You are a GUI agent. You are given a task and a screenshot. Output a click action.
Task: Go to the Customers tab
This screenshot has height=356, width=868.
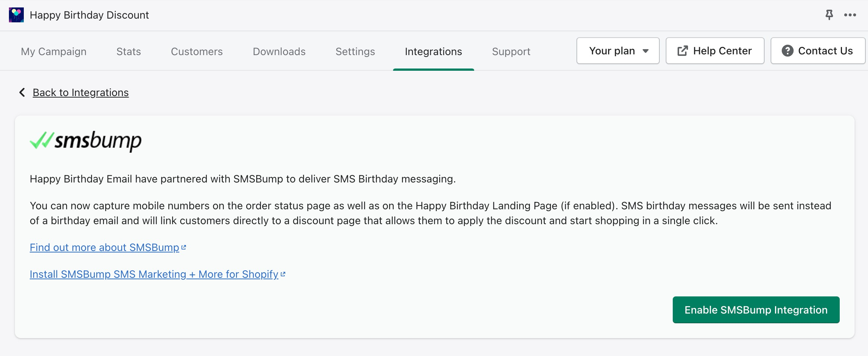pos(197,51)
